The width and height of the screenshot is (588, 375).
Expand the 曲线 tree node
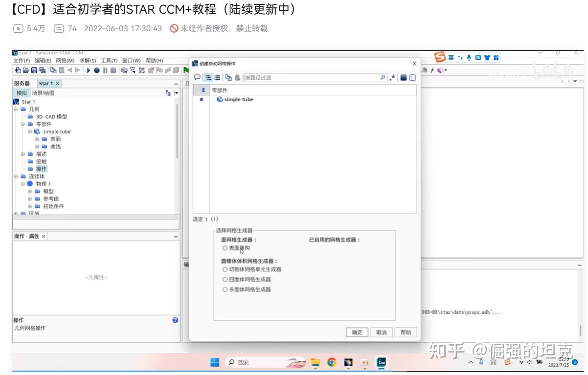[37, 147]
